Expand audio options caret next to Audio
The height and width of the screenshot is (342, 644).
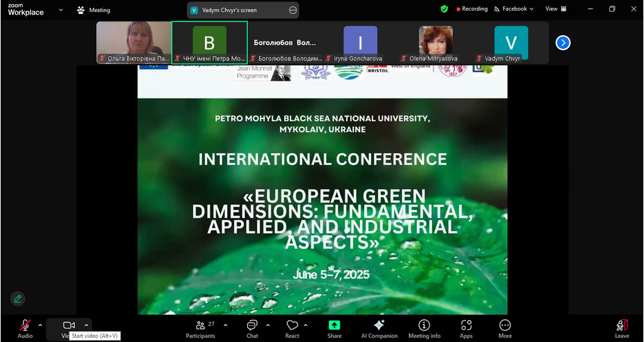[40, 325]
